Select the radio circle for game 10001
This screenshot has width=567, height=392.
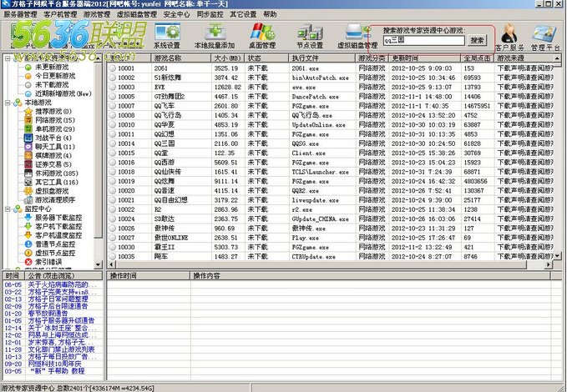(x=113, y=68)
